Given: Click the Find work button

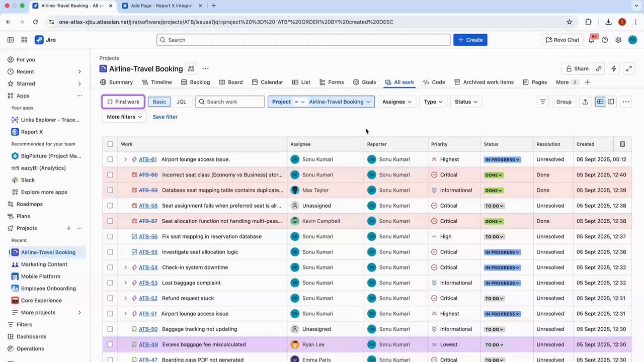Looking at the screenshot, I should point(123,102).
